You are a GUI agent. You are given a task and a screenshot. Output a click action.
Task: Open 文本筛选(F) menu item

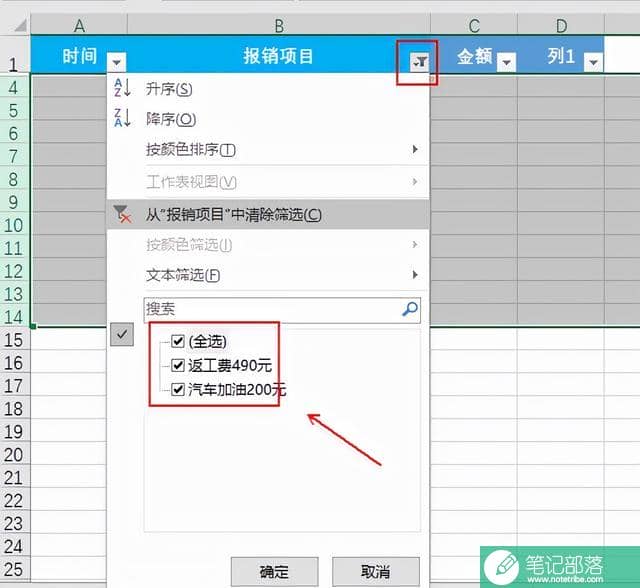pyautogui.click(x=268, y=275)
